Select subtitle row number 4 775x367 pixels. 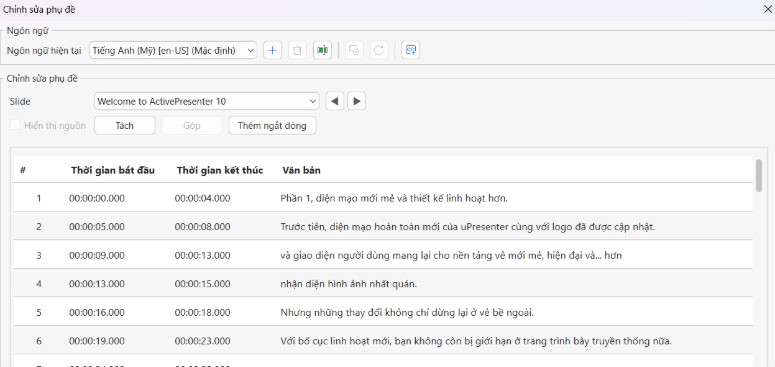tap(383, 284)
